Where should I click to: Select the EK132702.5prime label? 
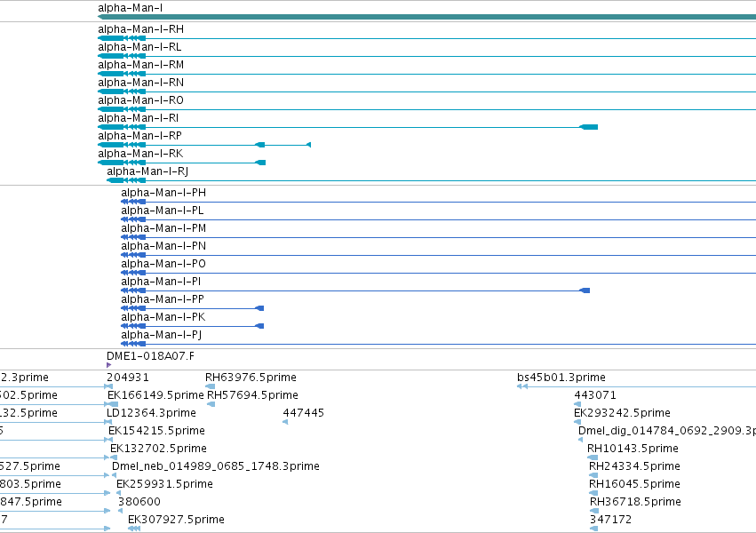tap(159, 449)
